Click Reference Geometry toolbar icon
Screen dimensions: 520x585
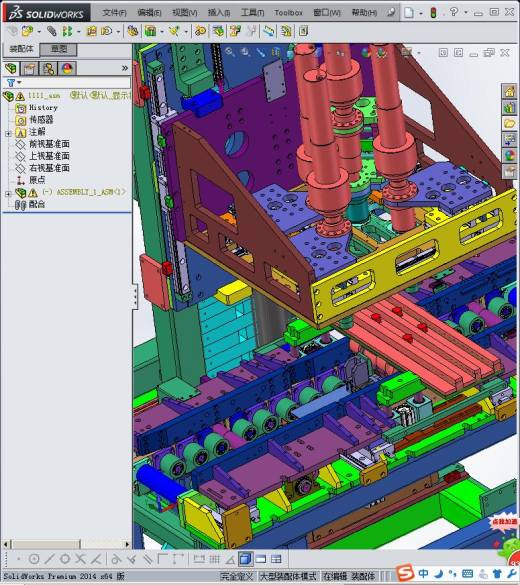point(174,31)
